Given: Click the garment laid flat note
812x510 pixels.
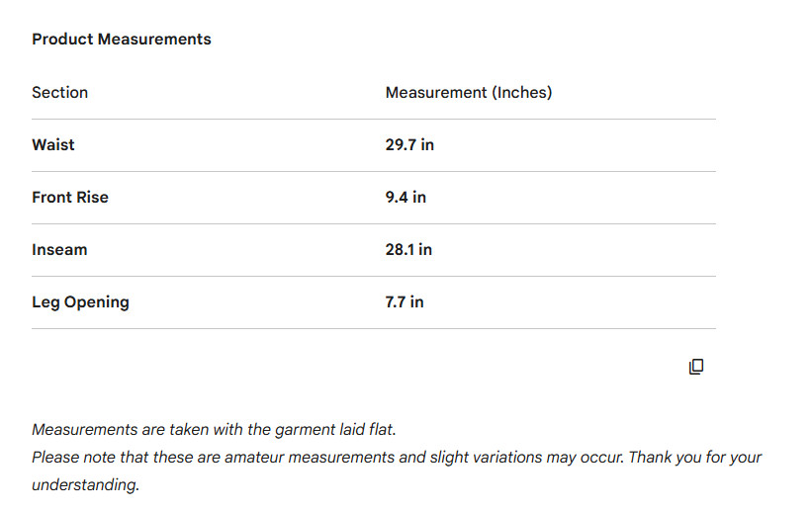Looking at the screenshot, I should pyautogui.click(x=214, y=430).
